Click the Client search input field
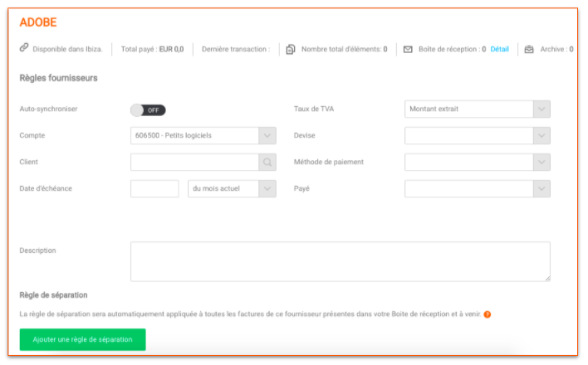588x365 pixels. (194, 163)
